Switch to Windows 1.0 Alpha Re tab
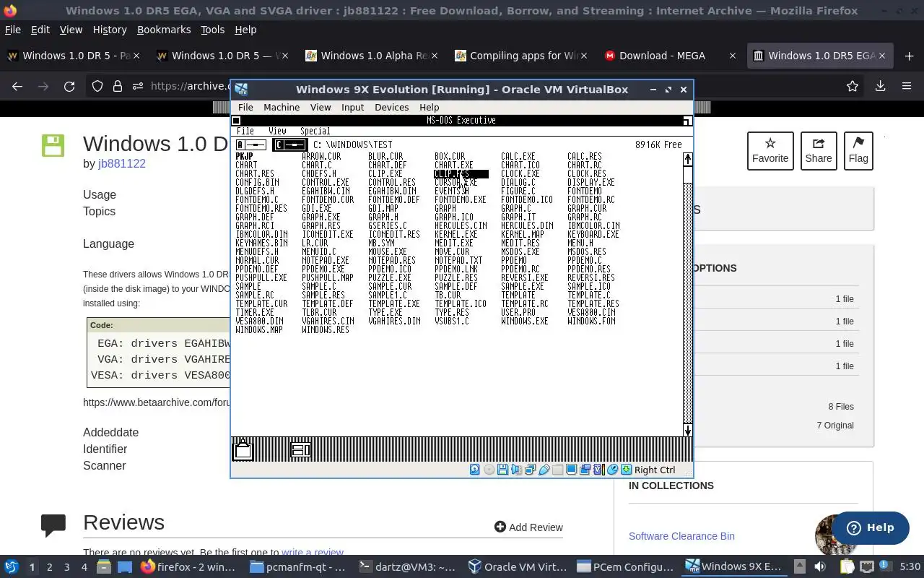 click(372, 56)
